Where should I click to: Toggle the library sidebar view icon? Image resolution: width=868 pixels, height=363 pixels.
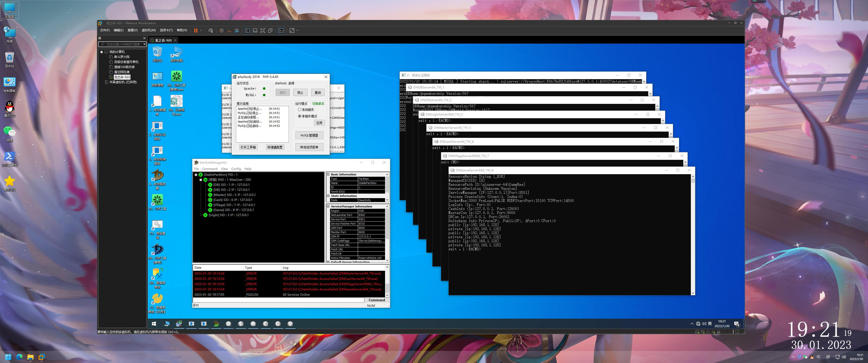tap(247, 31)
